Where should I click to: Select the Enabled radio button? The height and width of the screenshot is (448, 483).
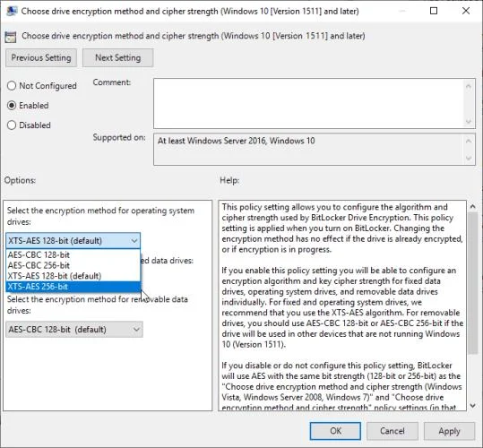pos(12,106)
